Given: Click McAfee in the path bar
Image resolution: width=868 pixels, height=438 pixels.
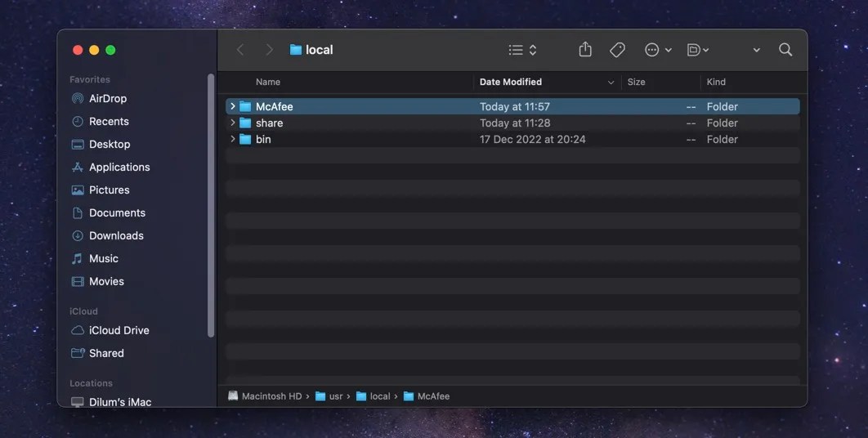Looking at the screenshot, I should tap(427, 396).
